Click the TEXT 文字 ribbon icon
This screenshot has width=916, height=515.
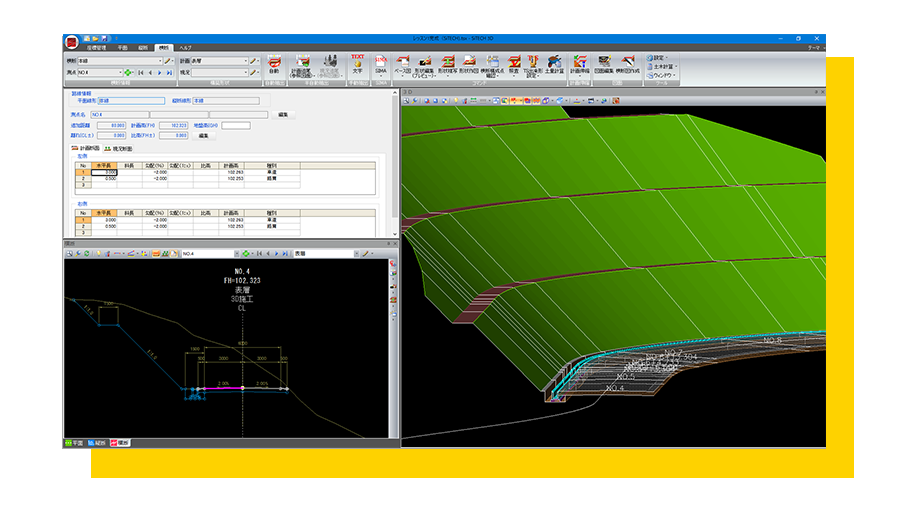coord(358,64)
